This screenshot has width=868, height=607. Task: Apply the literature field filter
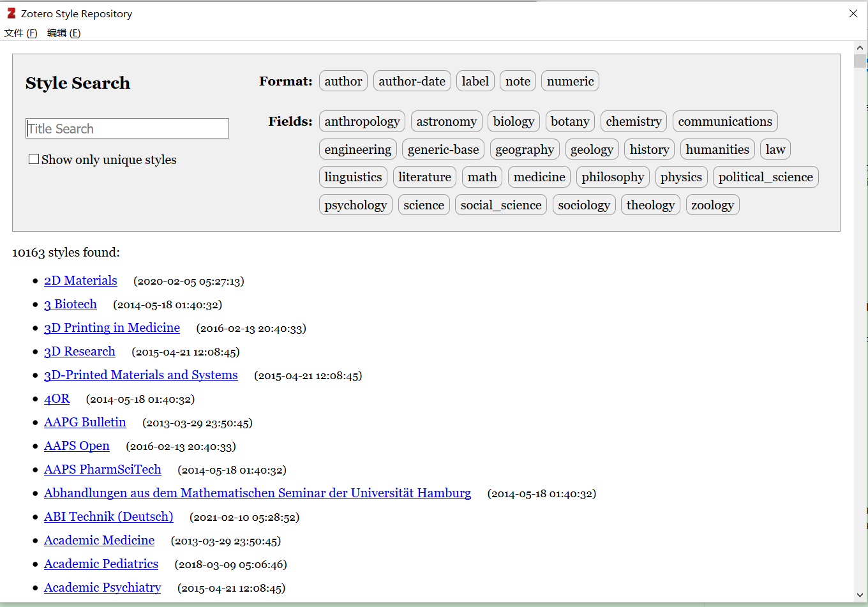point(424,177)
